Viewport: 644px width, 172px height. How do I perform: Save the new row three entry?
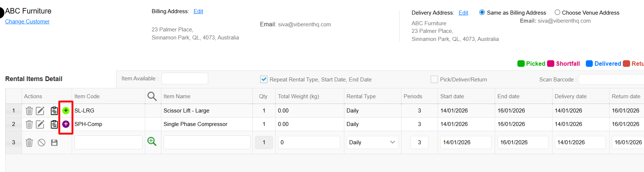click(x=54, y=142)
